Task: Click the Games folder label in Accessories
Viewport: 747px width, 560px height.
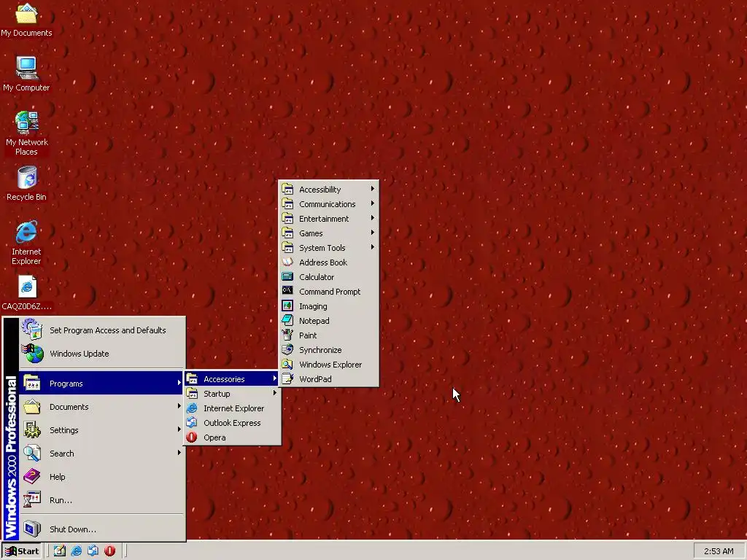Action: 311,233
